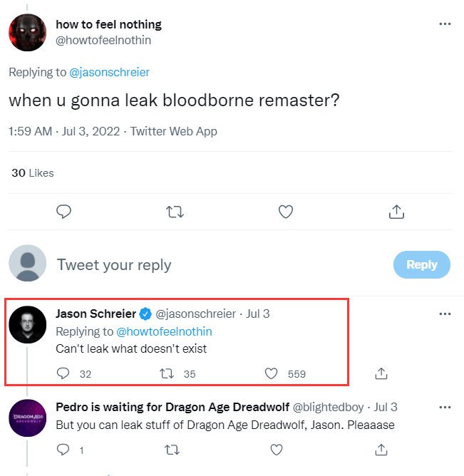Open more options on Pedro's reply
The height and width of the screenshot is (476, 464).
click(445, 408)
